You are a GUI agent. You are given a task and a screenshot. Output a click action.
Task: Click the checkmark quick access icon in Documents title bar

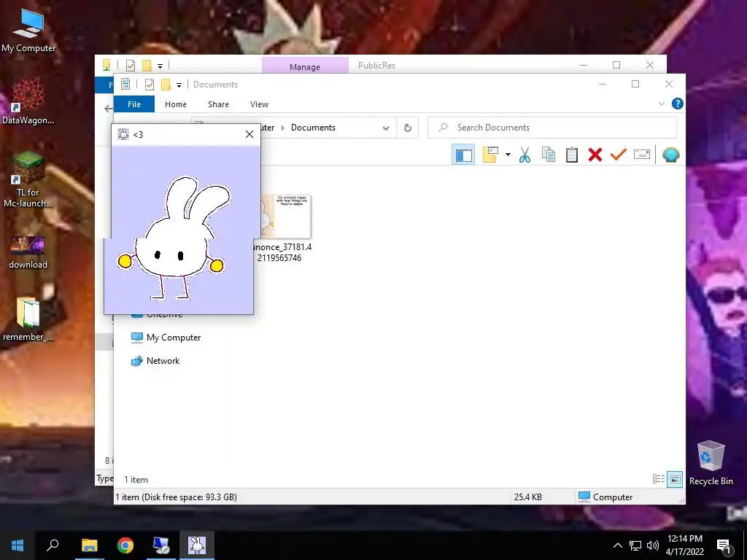[x=149, y=85]
